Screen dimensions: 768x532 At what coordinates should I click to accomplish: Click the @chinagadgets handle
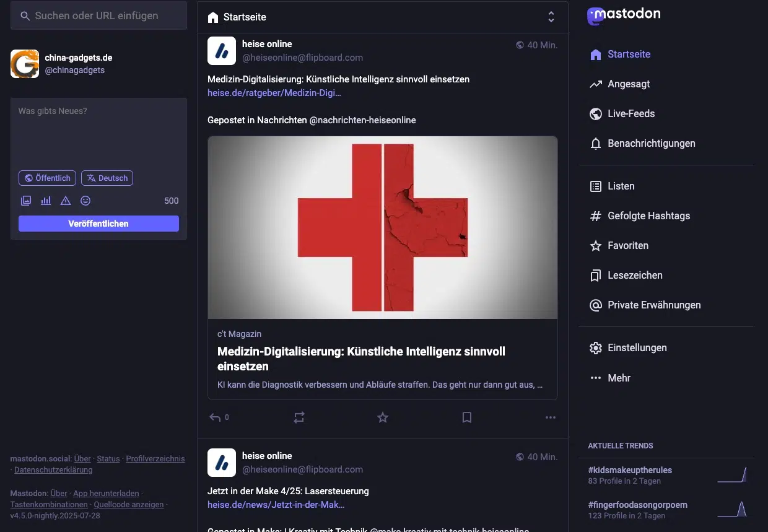tap(75, 71)
